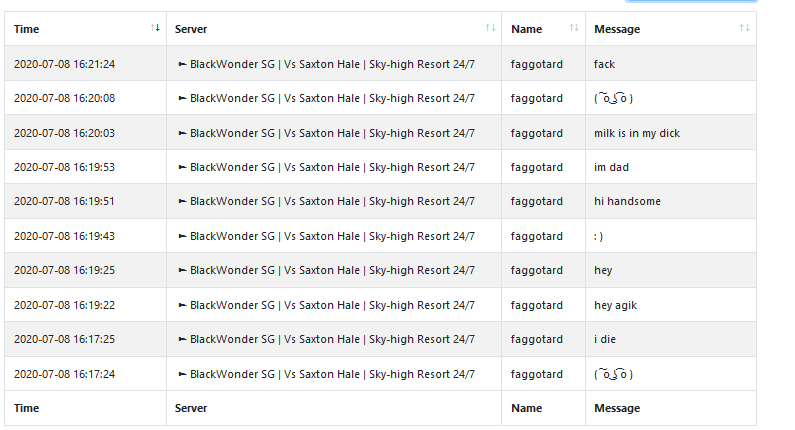Click the sort arrows in the Message header

point(744,28)
